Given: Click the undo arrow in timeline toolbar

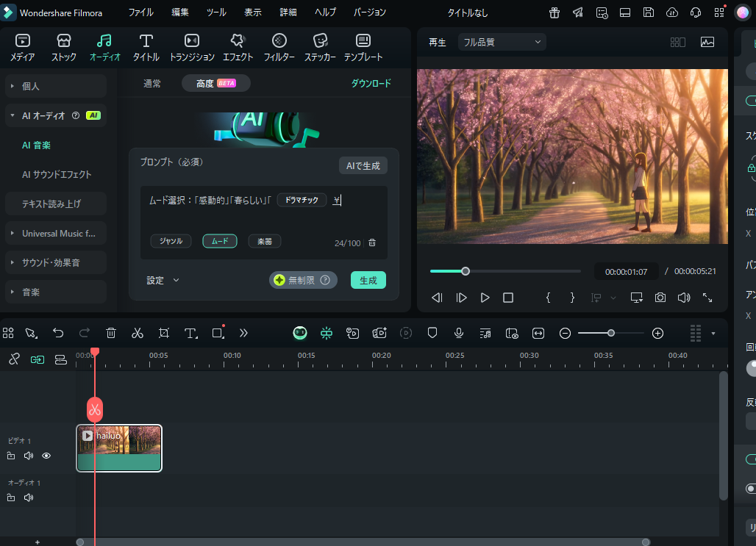Looking at the screenshot, I should (58, 333).
